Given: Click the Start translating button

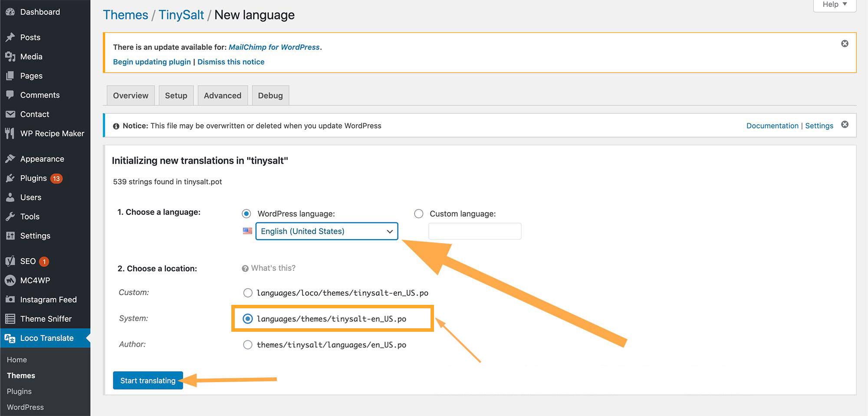Looking at the screenshot, I should tap(148, 380).
